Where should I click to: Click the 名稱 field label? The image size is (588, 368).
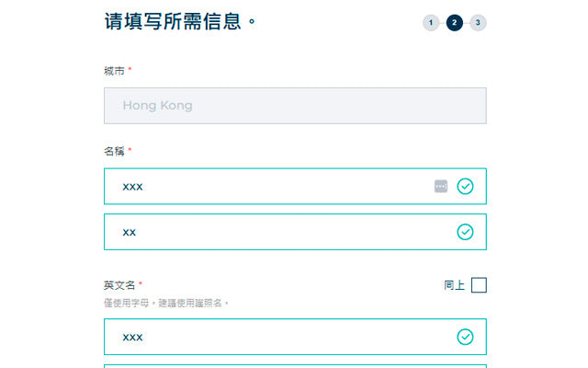[x=114, y=151]
